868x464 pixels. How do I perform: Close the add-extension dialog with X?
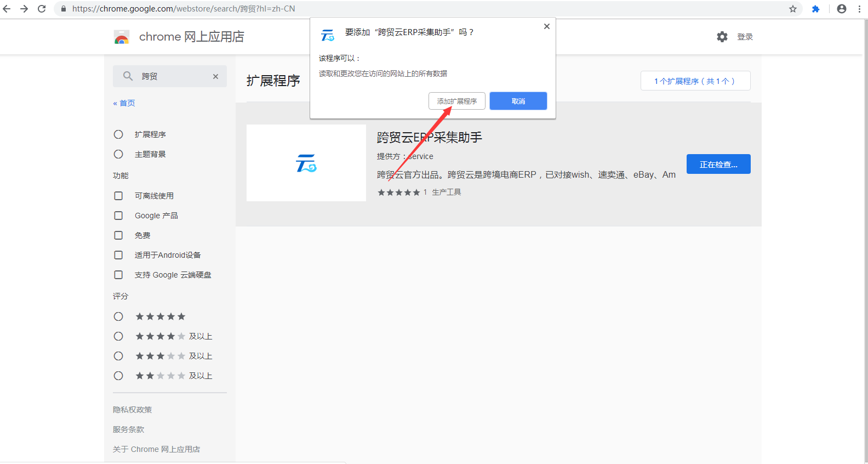[x=546, y=26]
